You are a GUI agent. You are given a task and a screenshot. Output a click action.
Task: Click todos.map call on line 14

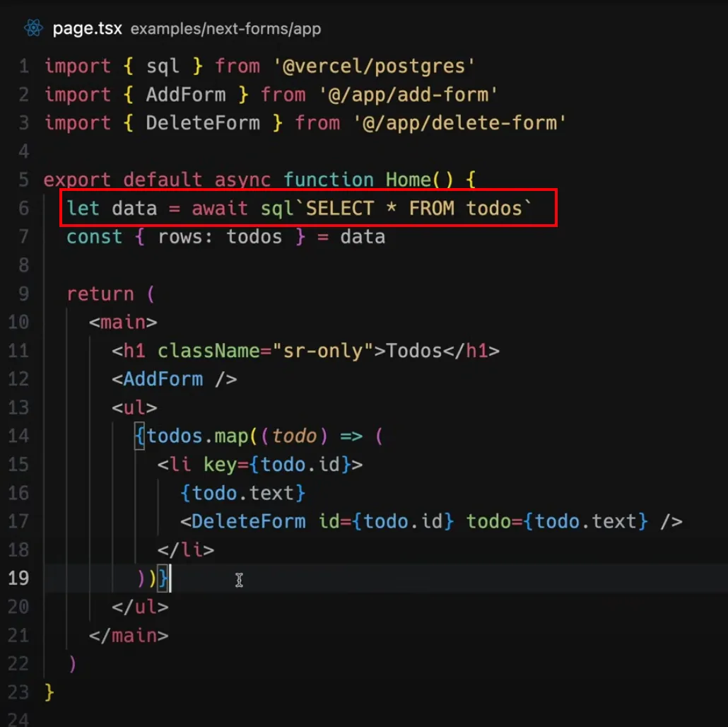(196, 436)
